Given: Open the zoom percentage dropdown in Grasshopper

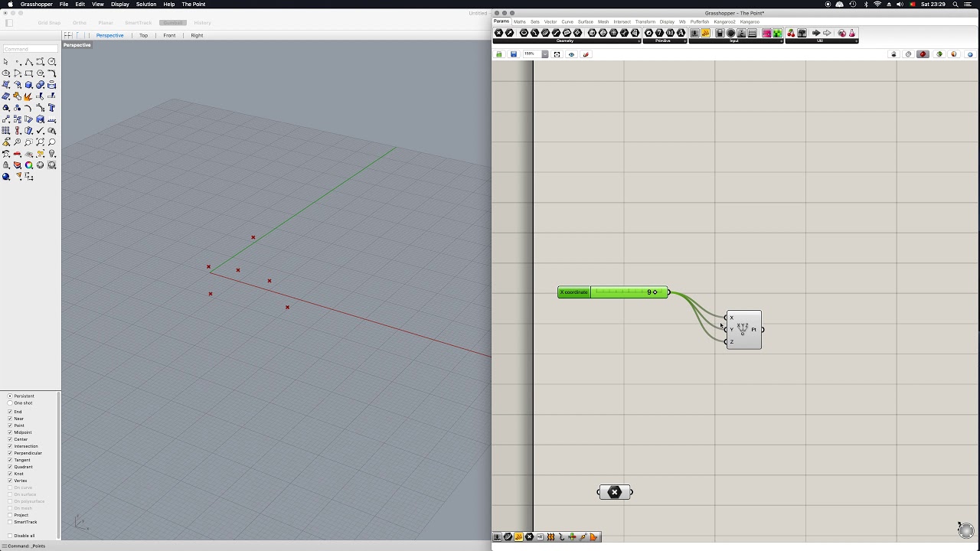Looking at the screenshot, I should (545, 54).
